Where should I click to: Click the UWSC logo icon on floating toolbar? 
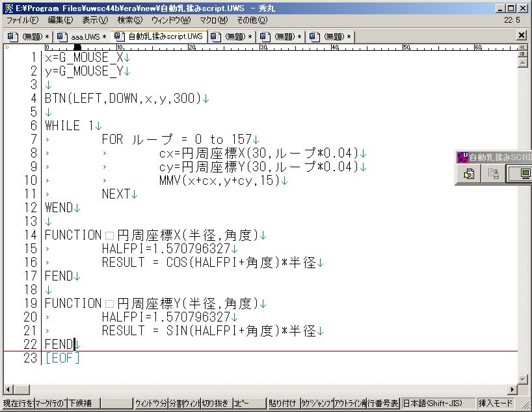462,157
